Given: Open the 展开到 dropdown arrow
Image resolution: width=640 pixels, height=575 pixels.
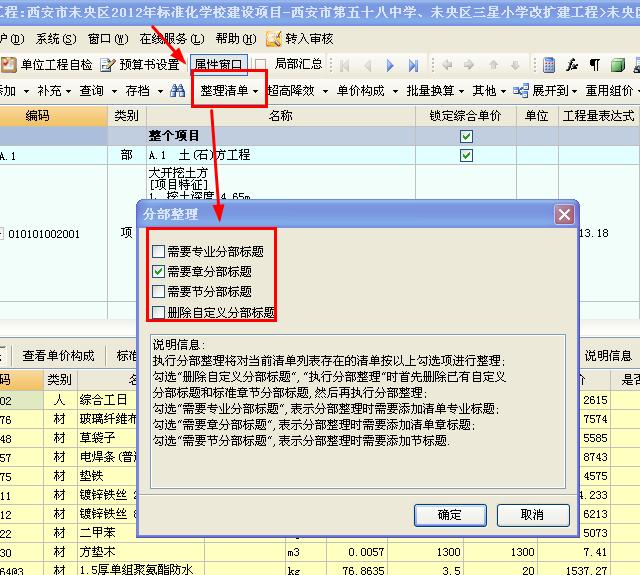Looking at the screenshot, I should (x=574, y=91).
